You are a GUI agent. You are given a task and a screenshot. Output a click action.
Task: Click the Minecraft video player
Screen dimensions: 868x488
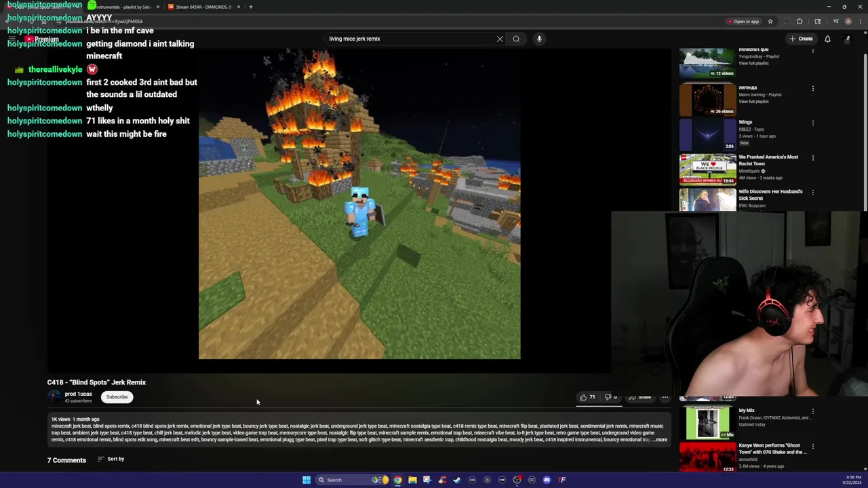359,203
